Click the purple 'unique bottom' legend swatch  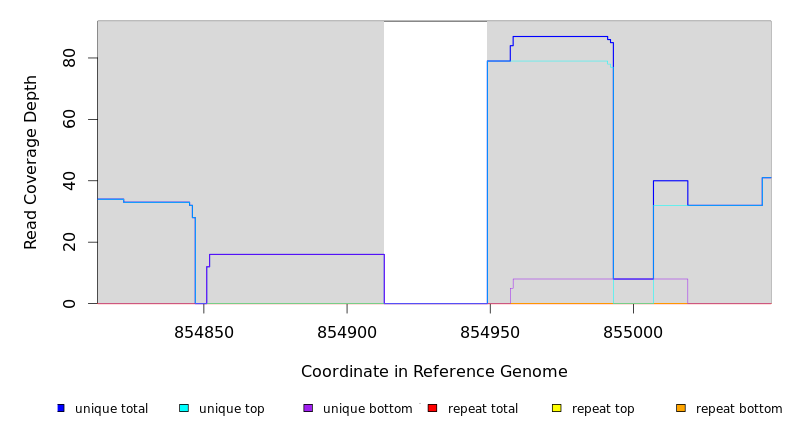click(308, 408)
